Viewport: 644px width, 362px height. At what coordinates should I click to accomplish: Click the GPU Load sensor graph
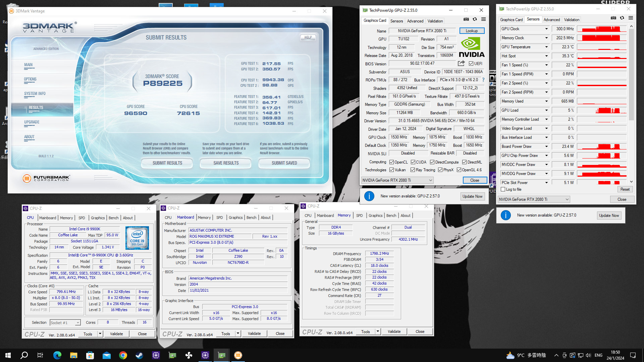tap(602, 110)
